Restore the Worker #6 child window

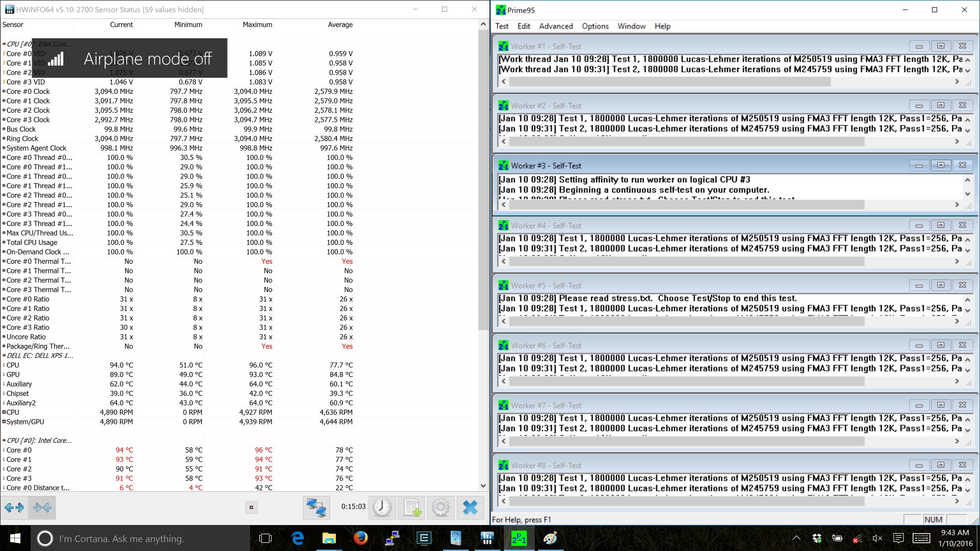click(940, 345)
